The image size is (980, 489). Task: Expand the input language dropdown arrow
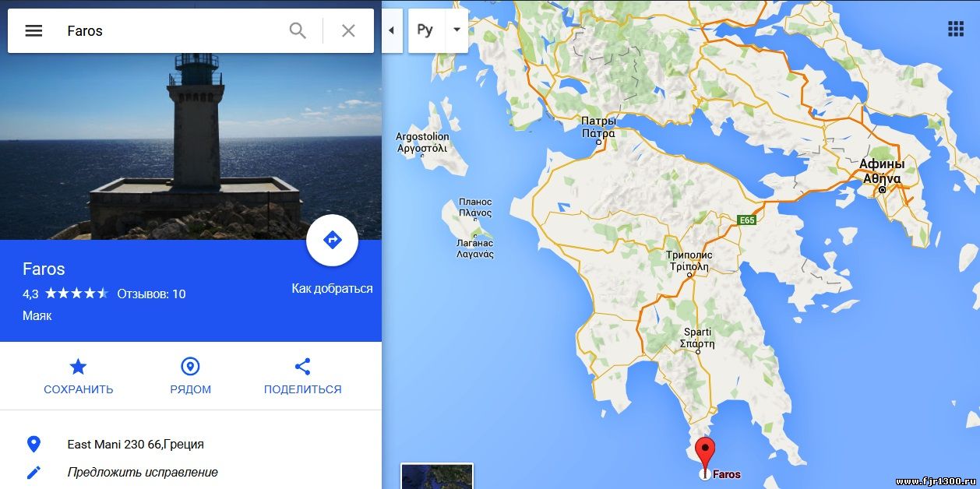pos(457,30)
